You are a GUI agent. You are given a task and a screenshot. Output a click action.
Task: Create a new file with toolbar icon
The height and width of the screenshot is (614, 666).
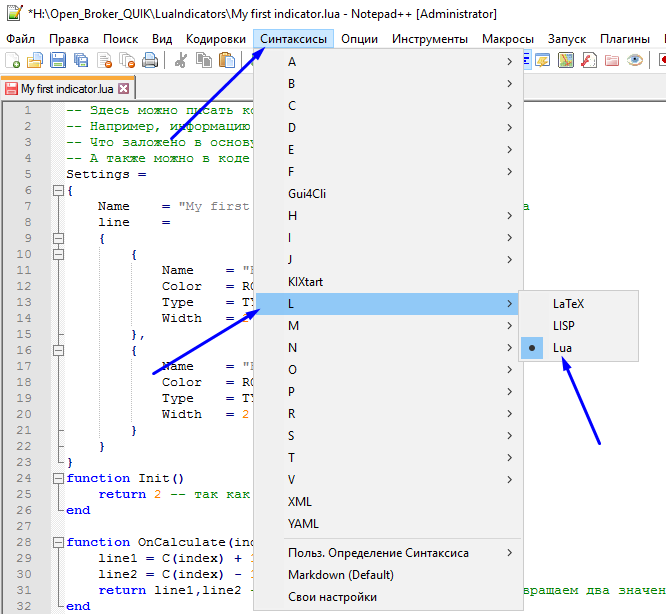[12, 60]
